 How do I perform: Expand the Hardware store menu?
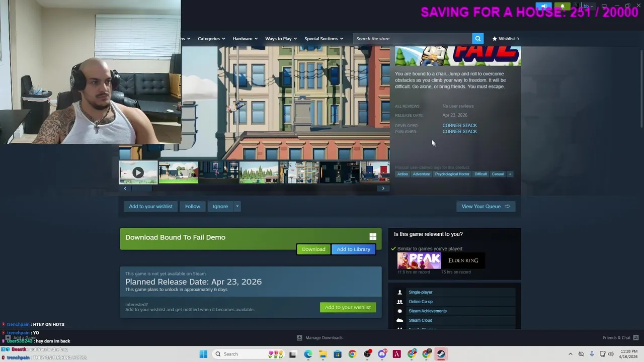click(245, 39)
